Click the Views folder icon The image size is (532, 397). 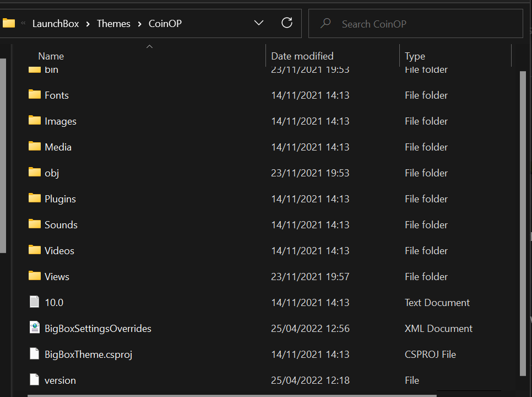click(x=34, y=276)
